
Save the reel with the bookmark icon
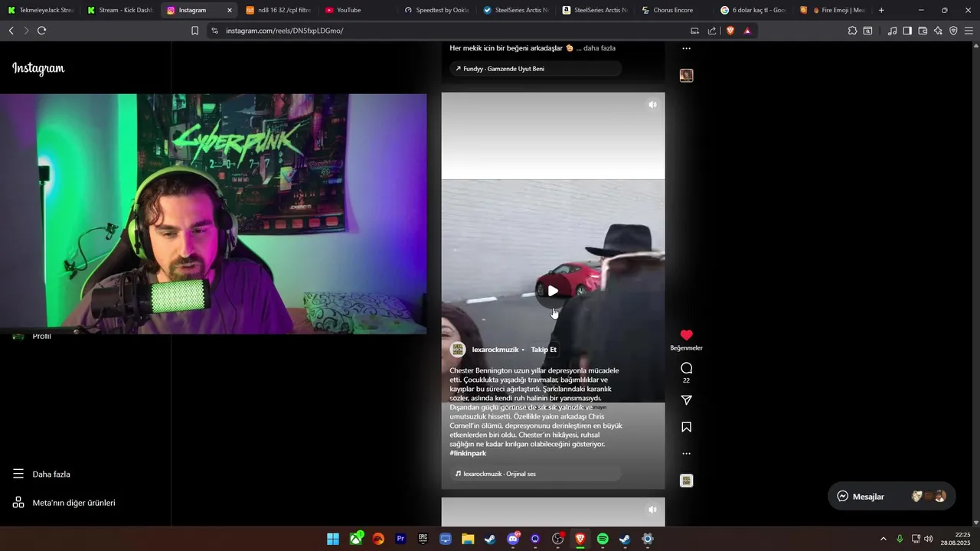(687, 427)
